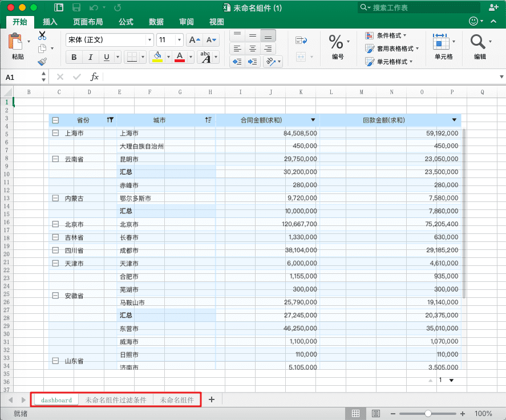The image size is (506, 420).
Task: Open the 未命名组件过滤条件 sheet tab
Action: click(x=116, y=400)
